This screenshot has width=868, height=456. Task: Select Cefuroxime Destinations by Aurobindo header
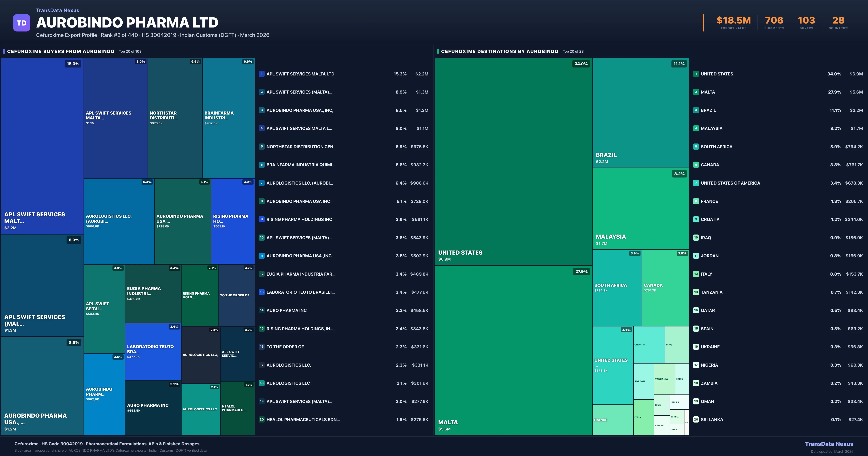pyautogui.click(x=499, y=51)
